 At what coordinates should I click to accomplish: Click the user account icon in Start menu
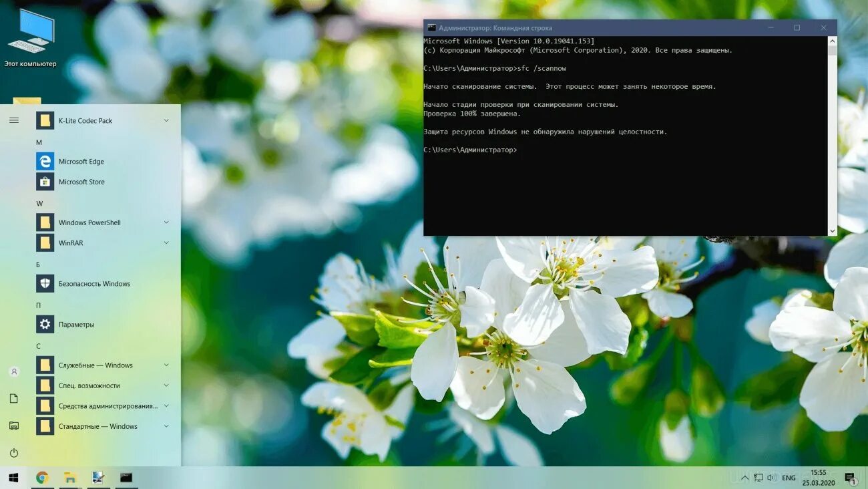14,371
